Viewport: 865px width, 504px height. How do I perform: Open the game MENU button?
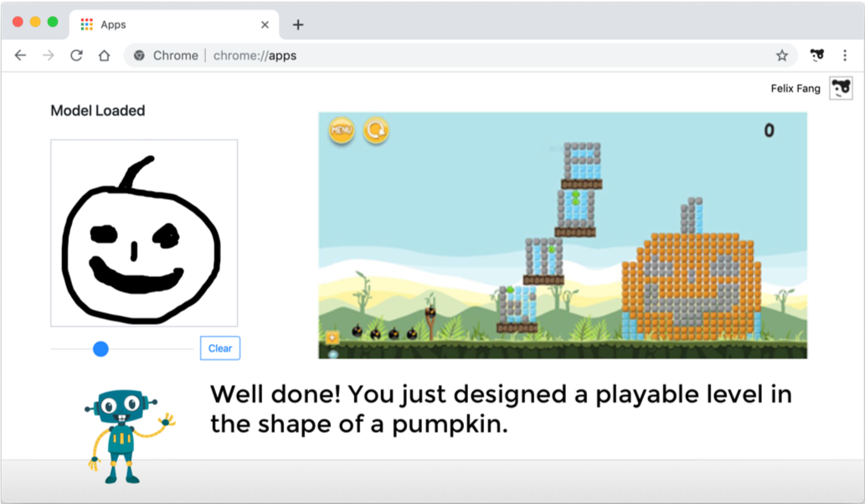[x=342, y=130]
